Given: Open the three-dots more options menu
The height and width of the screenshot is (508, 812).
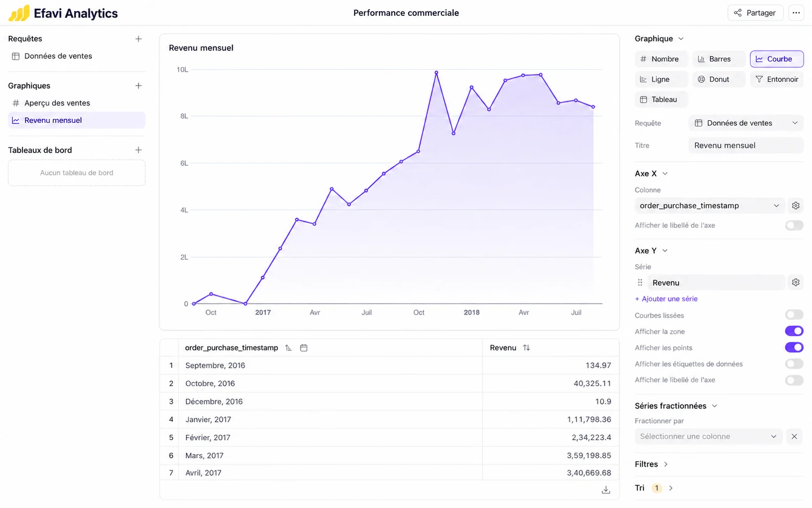Looking at the screenshot, I should coord(796,13).
